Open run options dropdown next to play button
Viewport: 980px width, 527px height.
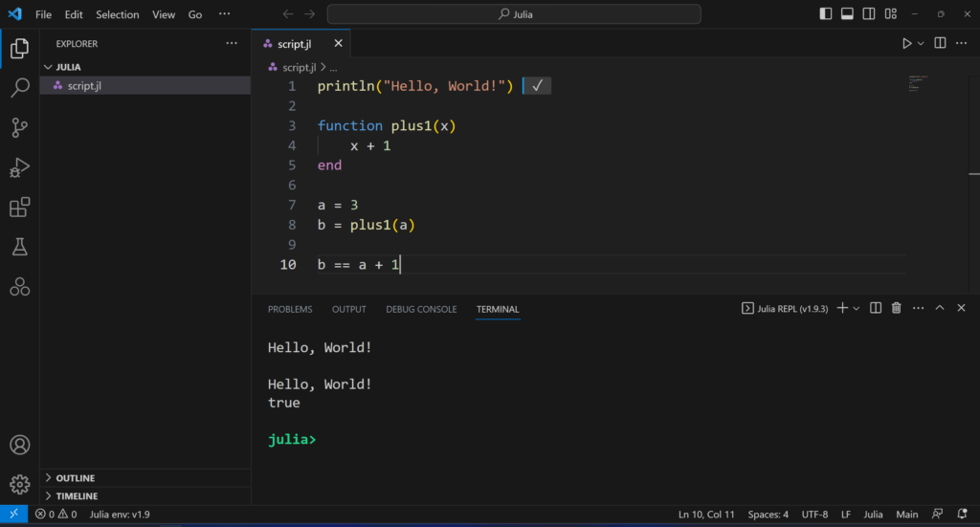coord(921,44)
